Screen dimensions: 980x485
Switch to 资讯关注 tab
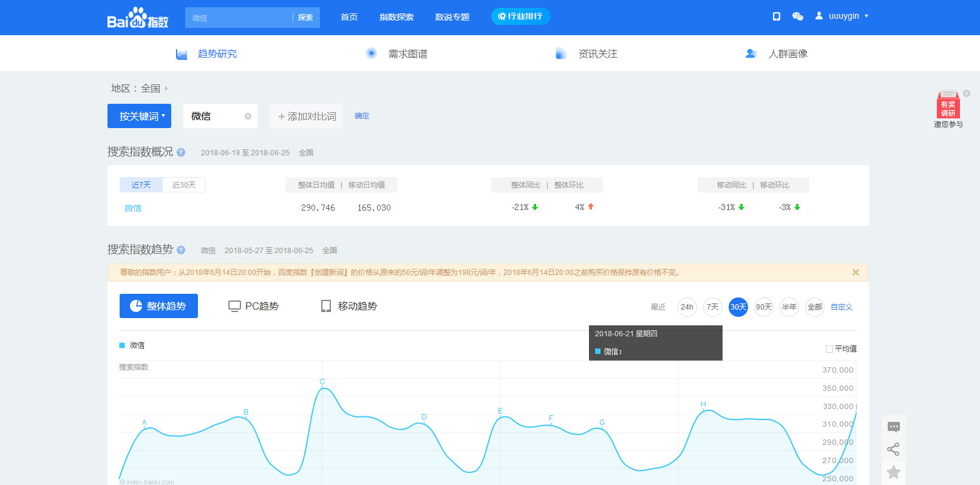pyautogui.click(x=598, y=54)
